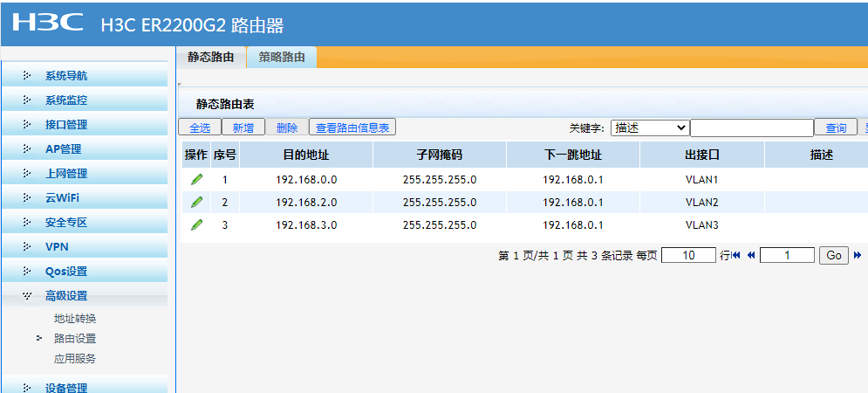Open 应用服务 under 高级设置
Image resolution: width=868 pixels, height=393 pixels.
coord(75,359)
